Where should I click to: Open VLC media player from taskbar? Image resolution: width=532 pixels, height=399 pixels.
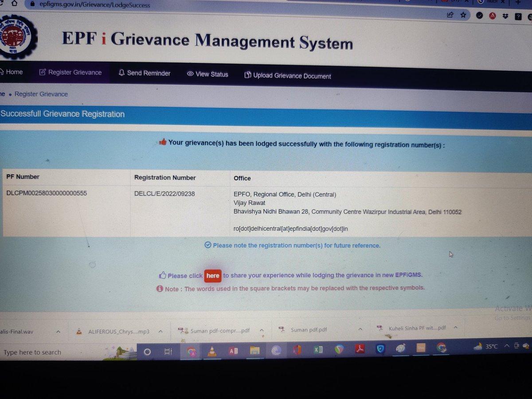(x=211, y=352)
